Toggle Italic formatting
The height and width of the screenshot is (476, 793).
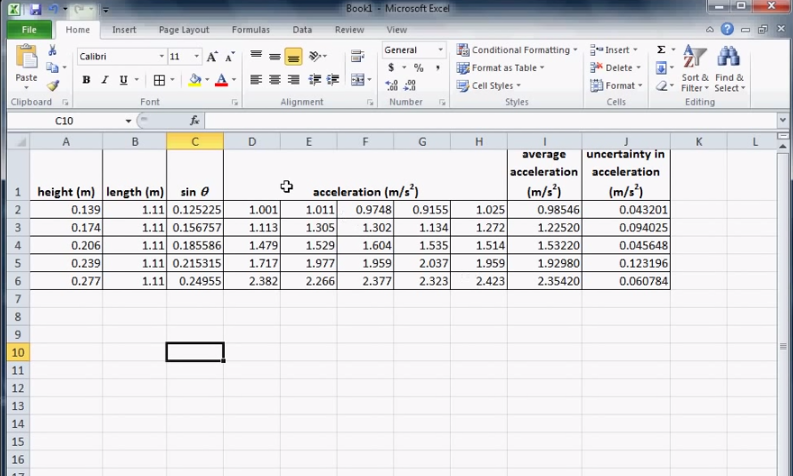pos(104,80)
